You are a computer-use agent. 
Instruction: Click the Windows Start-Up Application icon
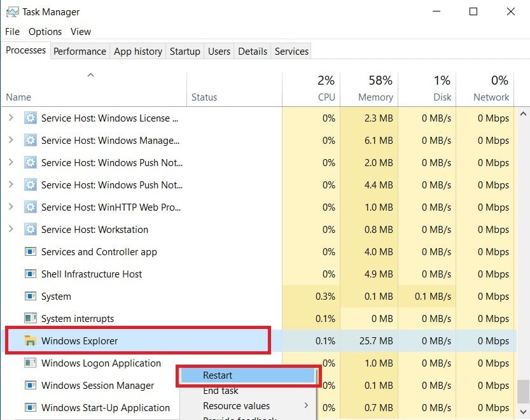pyautogui.click(x=31, y=407)
